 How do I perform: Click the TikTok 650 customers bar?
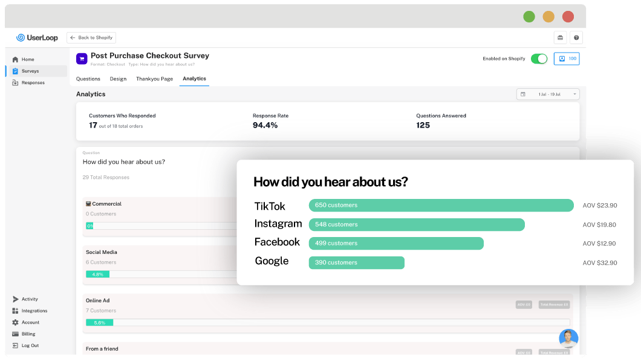click(x=440, y=206)
